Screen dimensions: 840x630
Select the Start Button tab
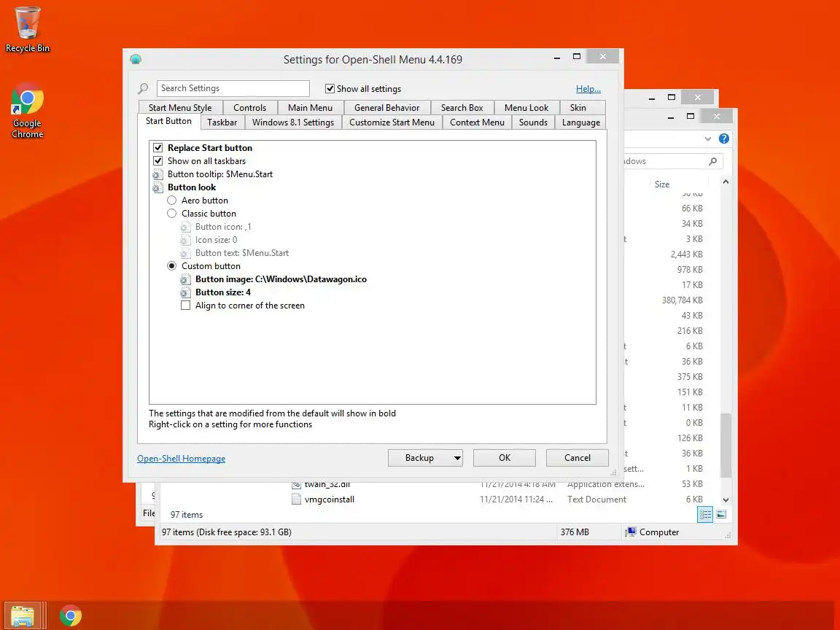tap(168, 121)
